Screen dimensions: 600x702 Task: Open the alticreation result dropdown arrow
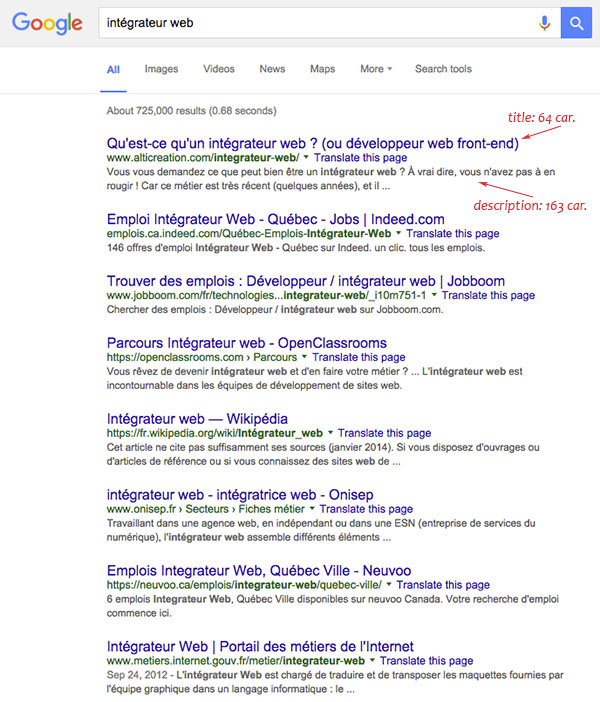[x=306, y=158]
